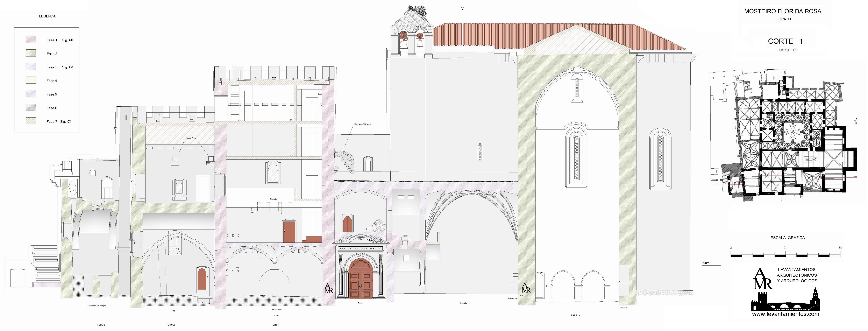Click the Fase 1 pink legend swatch
This screenshot has height=331, width=868.
pyautogui.click(x=31, y=39)
